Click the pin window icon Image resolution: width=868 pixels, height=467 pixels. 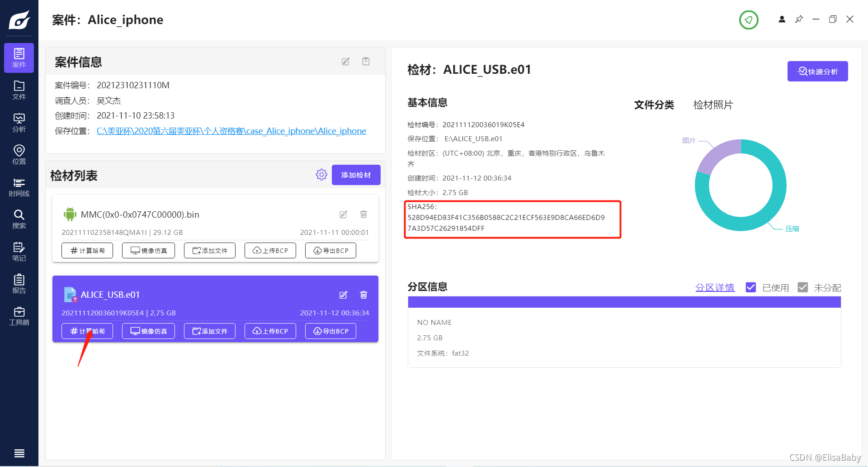799,19
